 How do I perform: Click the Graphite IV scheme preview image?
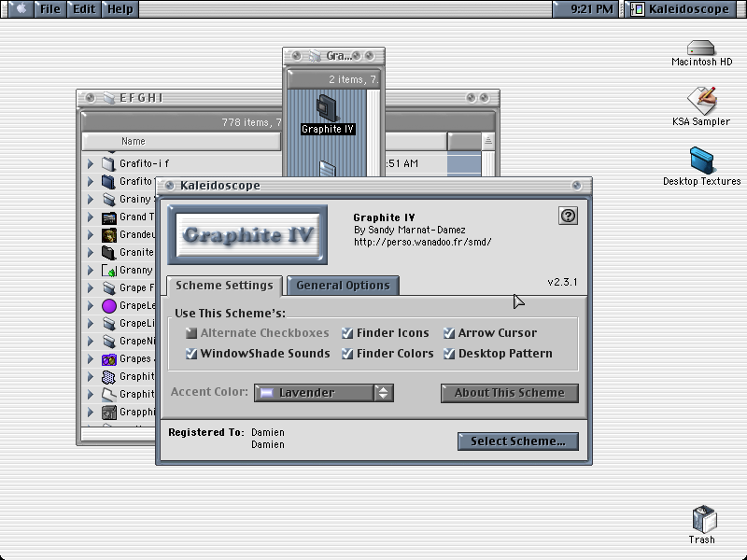247,235
